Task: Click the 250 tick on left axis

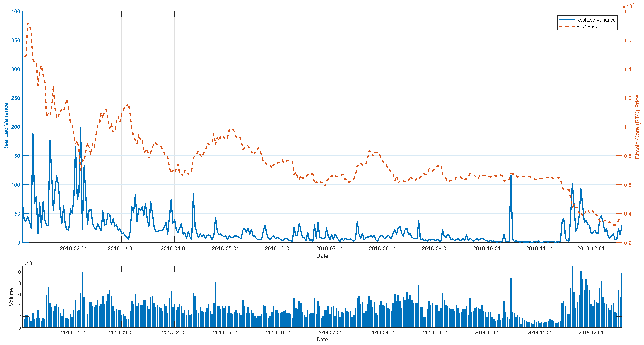Action: [x=15, y=98]
